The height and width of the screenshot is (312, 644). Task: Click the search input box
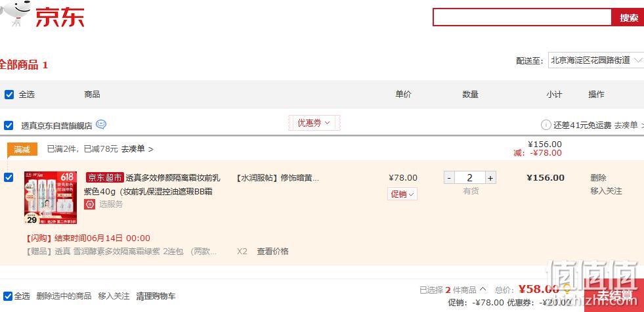pyautogui.click(x=523, y=17)
